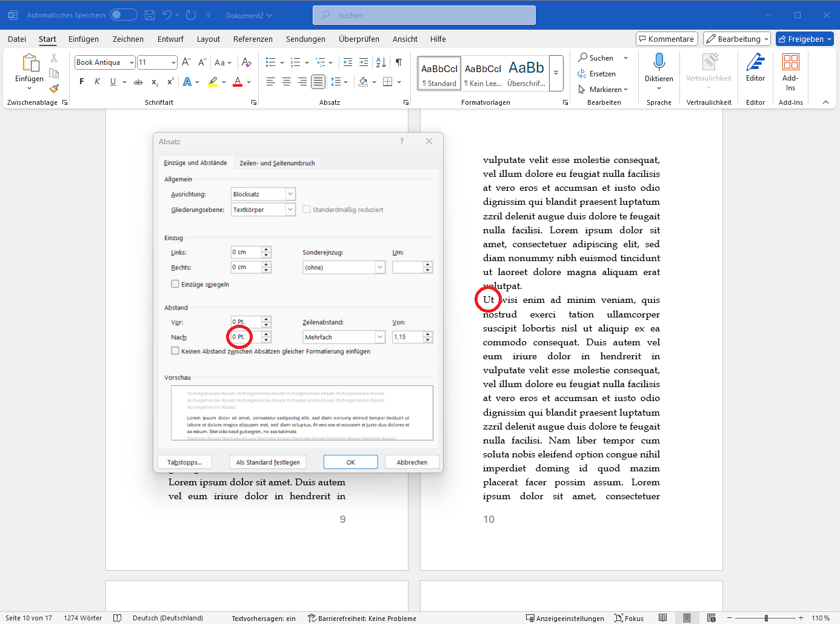The height and width of the screenshot is (624, 840).
Task: Align text left
Action: pyautogui.click(x=271, y=82)
